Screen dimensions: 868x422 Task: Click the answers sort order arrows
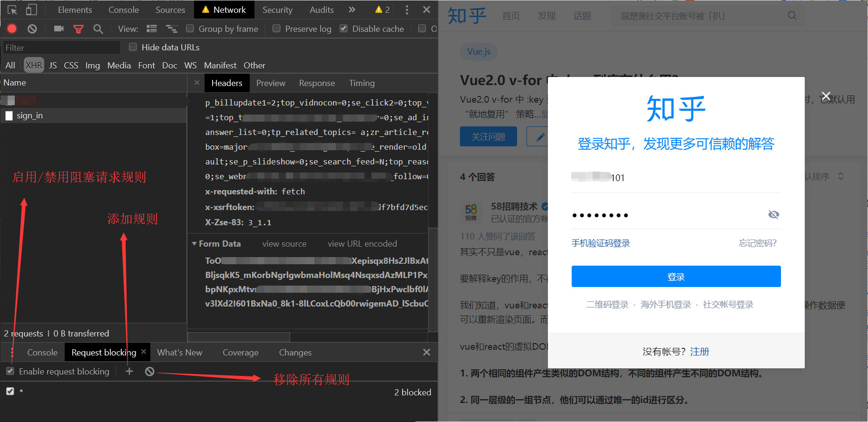[x=841, y=176]
